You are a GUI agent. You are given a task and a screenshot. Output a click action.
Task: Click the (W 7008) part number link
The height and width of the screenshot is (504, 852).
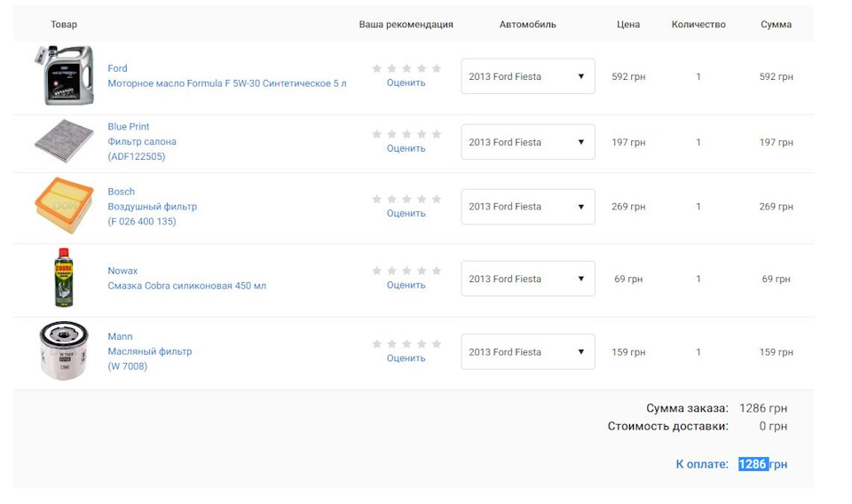pyautogui.click(x=127, y=366)
